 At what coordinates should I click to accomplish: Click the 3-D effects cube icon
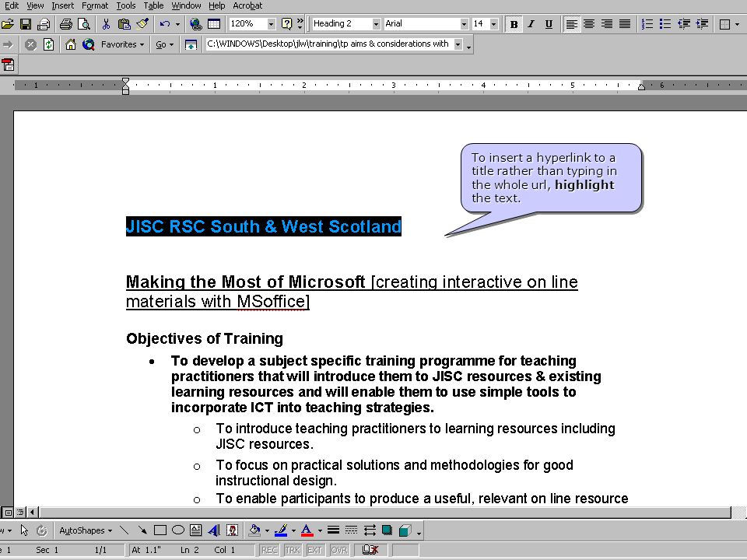point(405,530)
